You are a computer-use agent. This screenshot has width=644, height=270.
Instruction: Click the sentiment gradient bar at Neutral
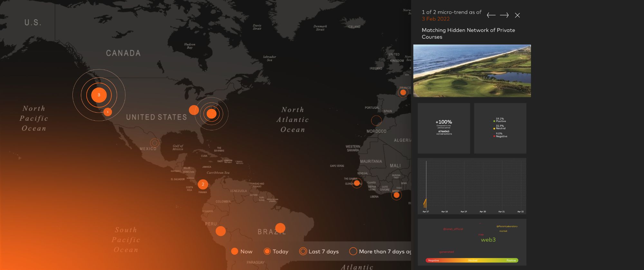tap(472, 260)
